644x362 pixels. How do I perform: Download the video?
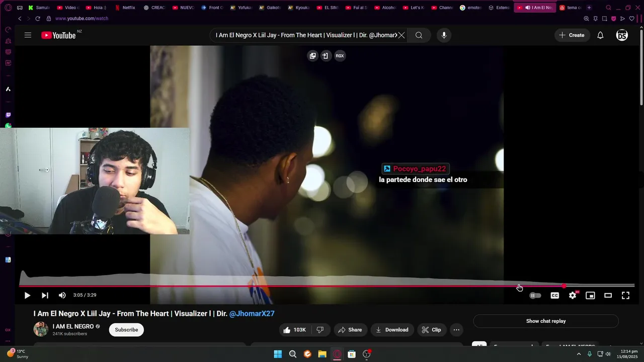pos(392,330)
